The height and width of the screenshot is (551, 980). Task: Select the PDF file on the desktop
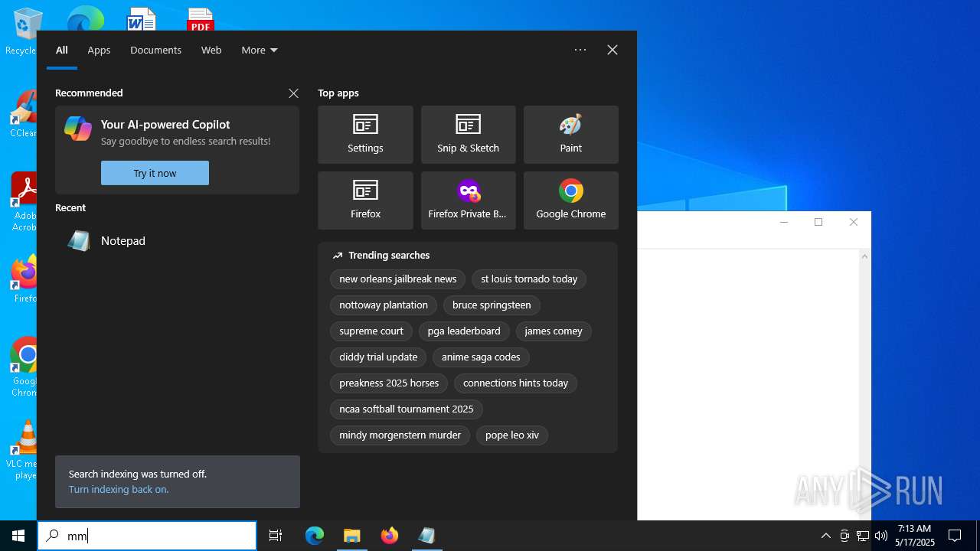[x=200, y=19]
